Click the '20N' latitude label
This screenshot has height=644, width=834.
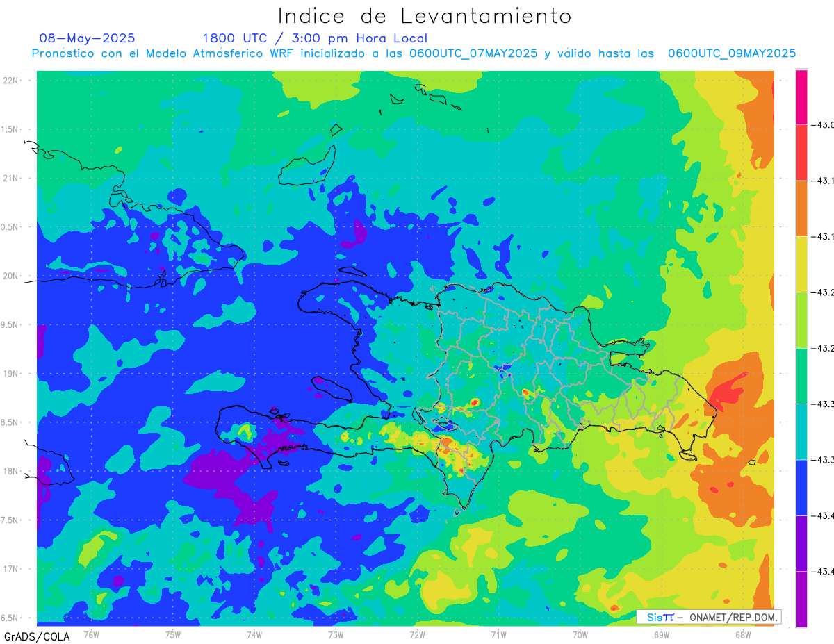pyautogui.click(x=12, y=276)
